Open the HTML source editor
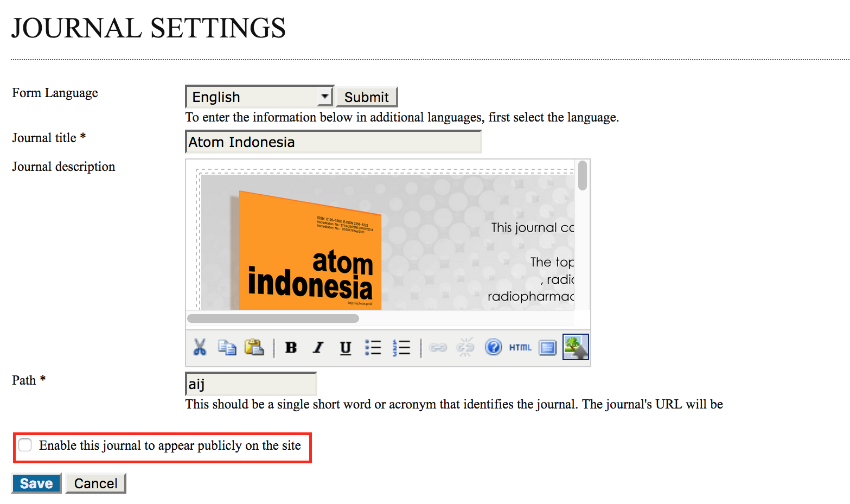 click(x=520, y=347)
